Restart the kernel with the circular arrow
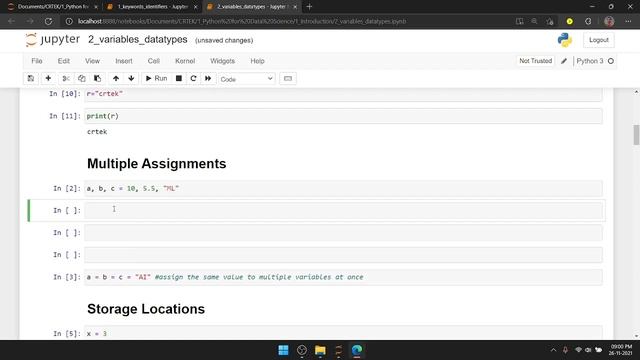The height and width of the screenshot is (360, 640). tap(193, 78)
